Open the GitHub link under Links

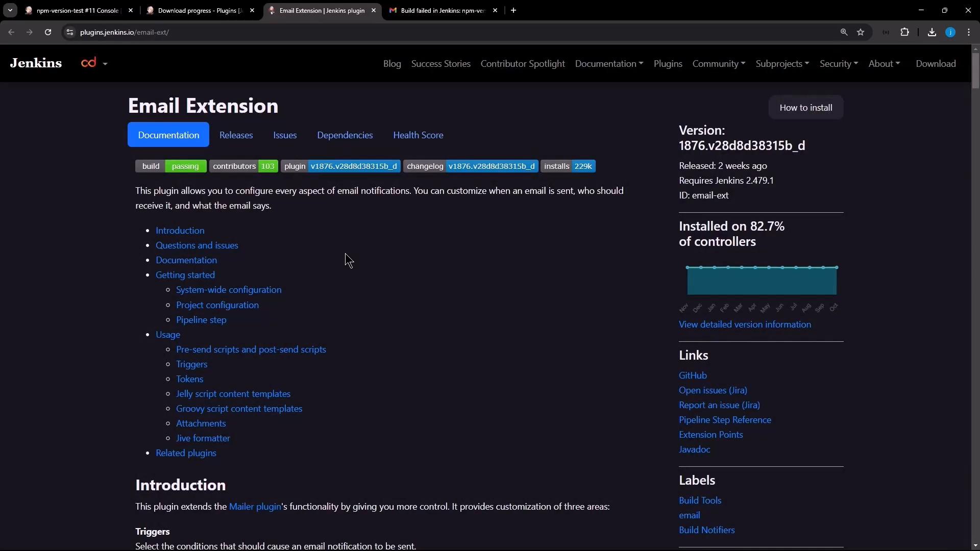693,375
